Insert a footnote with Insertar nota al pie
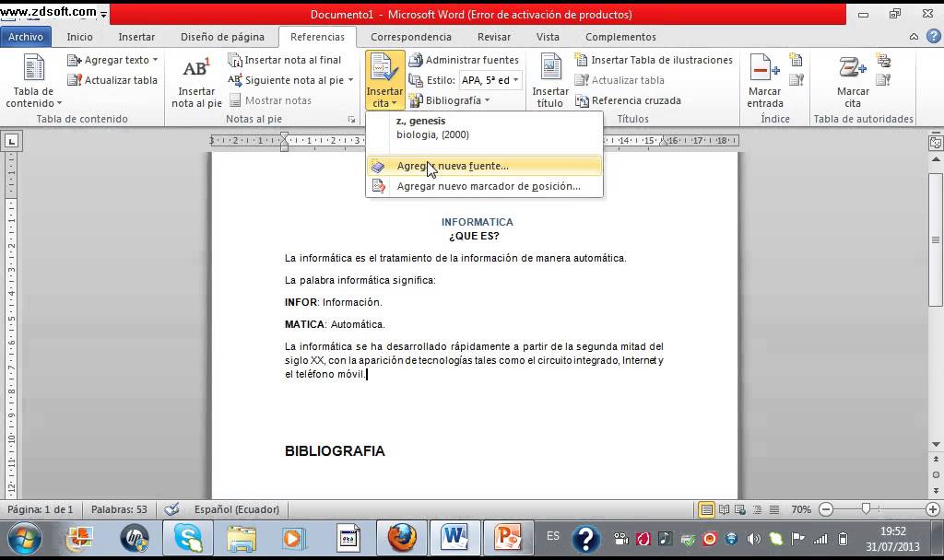This screenshot has height=560, width=944. [196, 81]
